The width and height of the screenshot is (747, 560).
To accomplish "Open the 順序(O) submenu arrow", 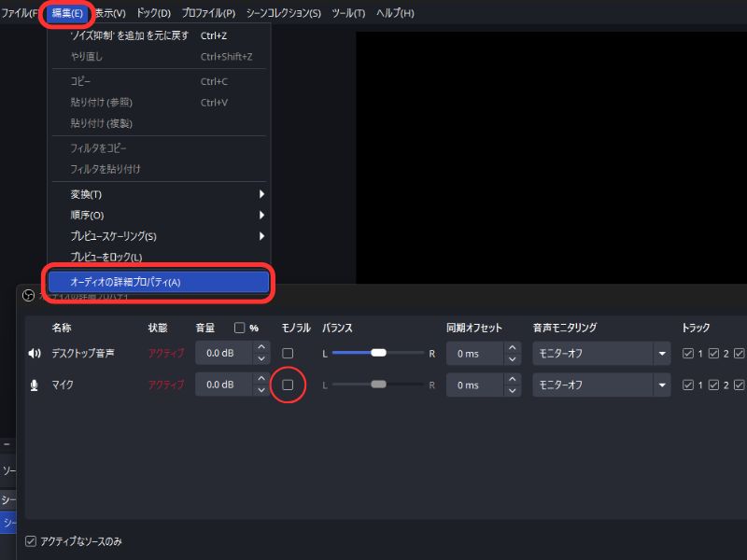I will coord(261,215).
